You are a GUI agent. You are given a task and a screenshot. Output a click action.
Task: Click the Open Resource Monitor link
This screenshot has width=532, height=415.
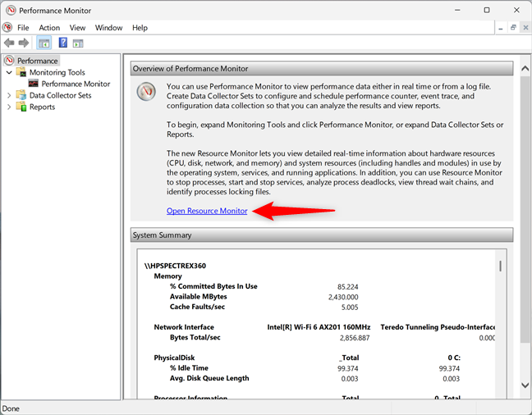207,211
